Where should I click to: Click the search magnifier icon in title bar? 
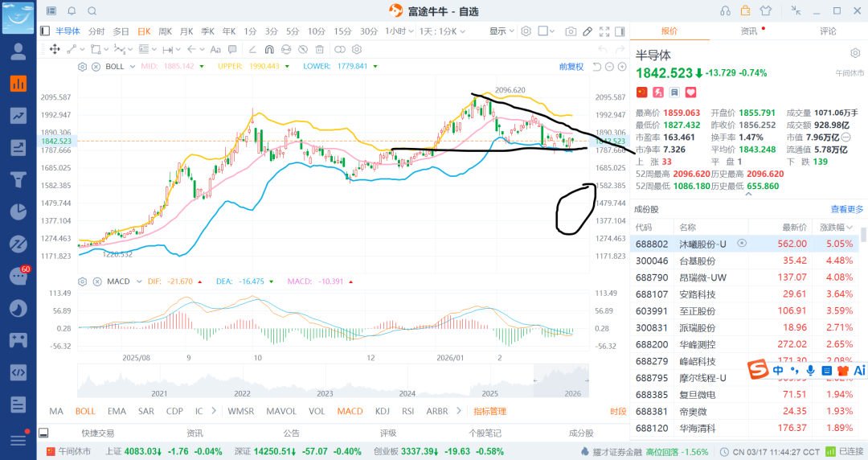tap(92, 11)
